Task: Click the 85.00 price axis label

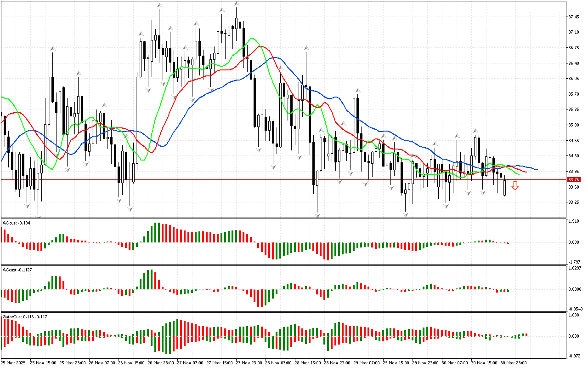Action: [x=573, y=125]
